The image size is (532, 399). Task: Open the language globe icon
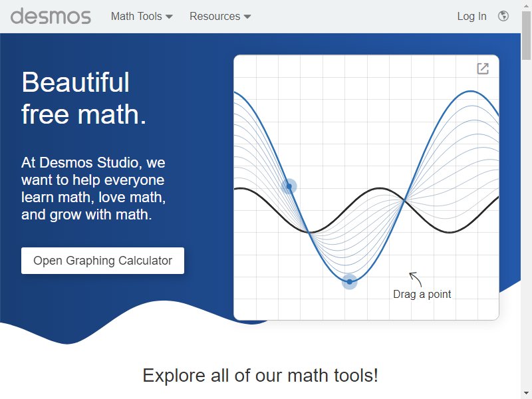click(x=503, y=16)
